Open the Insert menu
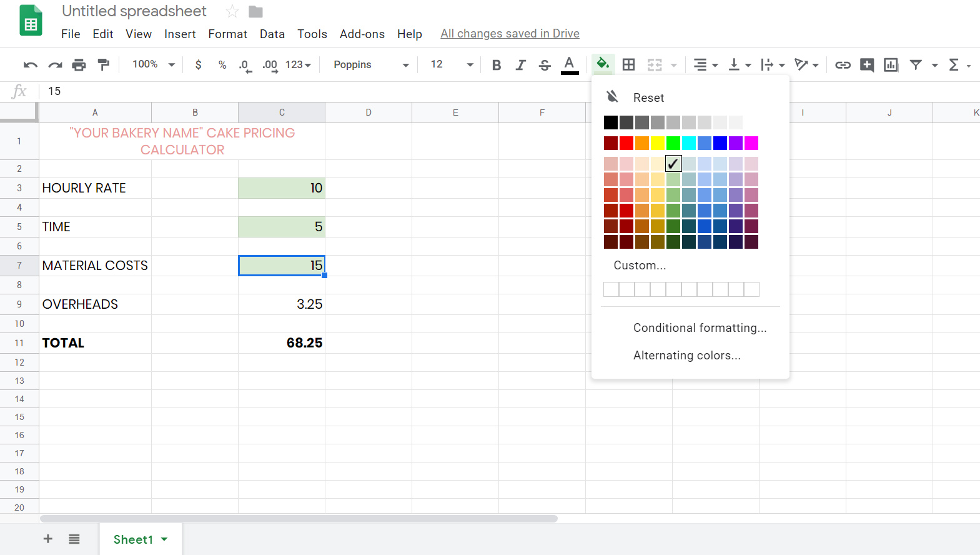 (180, 34)
